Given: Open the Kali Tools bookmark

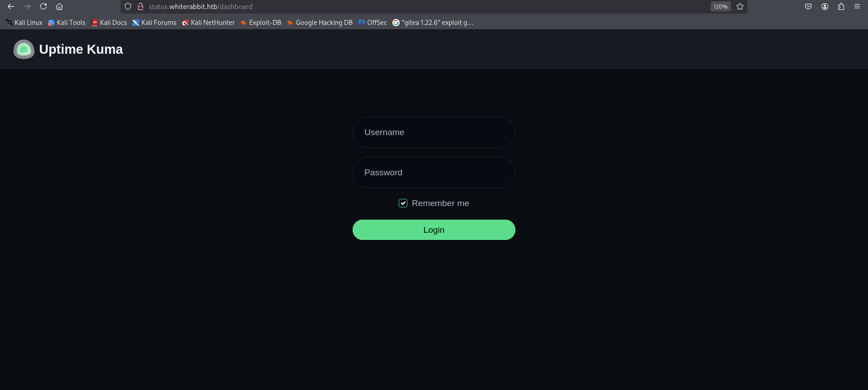Looking at the screenshot, I should point(66,23).
